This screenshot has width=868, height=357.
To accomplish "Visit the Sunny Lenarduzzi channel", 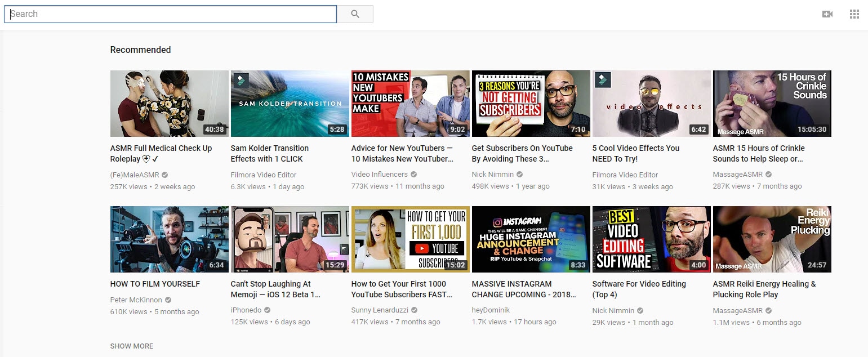I will point(380,310).
